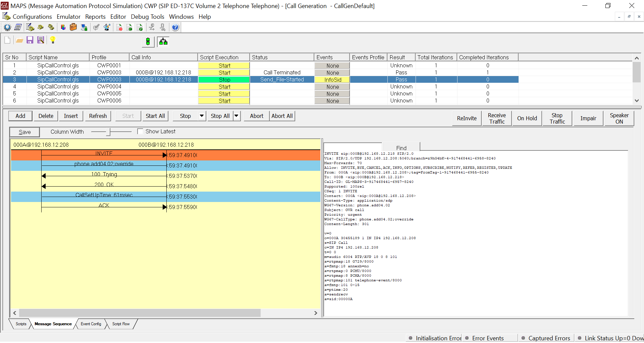Switch to the Scripts tab
This screenshot has width=644, height=343.
21,324
